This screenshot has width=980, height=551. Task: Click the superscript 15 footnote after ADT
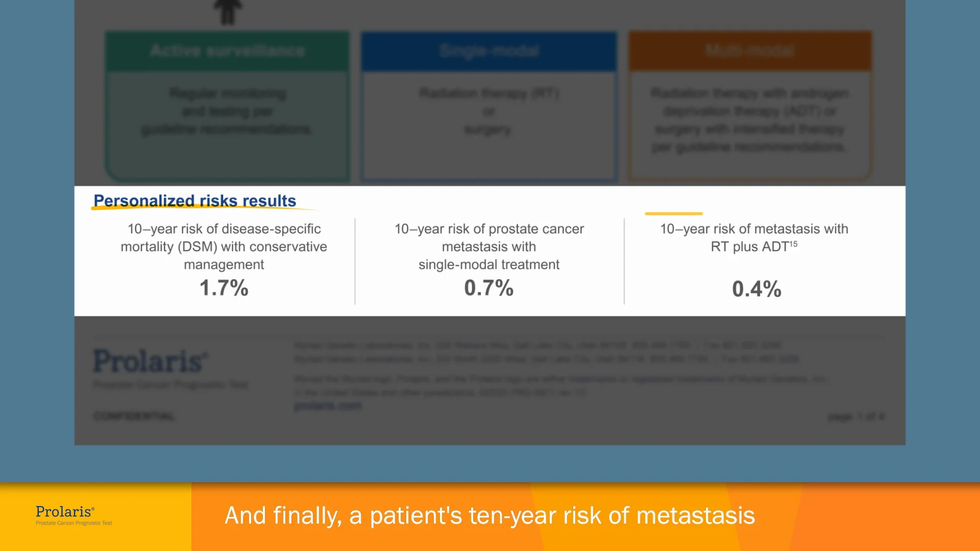[x=793, y=244]
